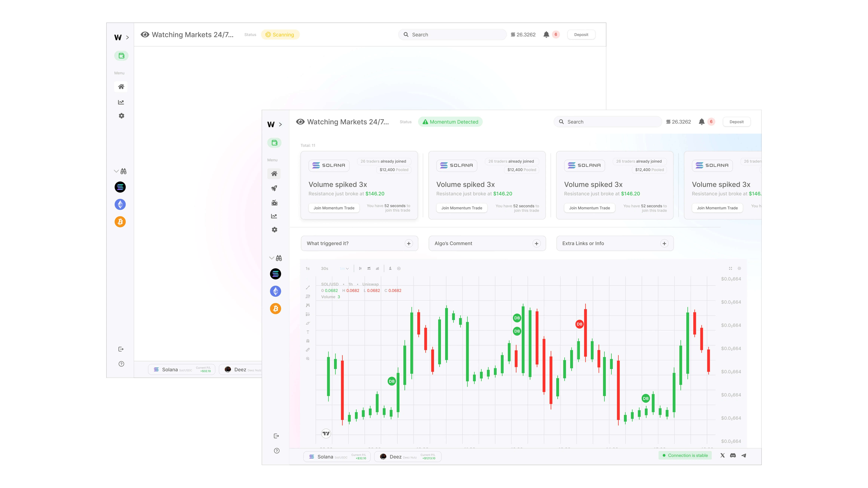Viewport: 868px width, 488px height.
Task: Open the 1m timeframe dropdown
Action: [344, 268]
